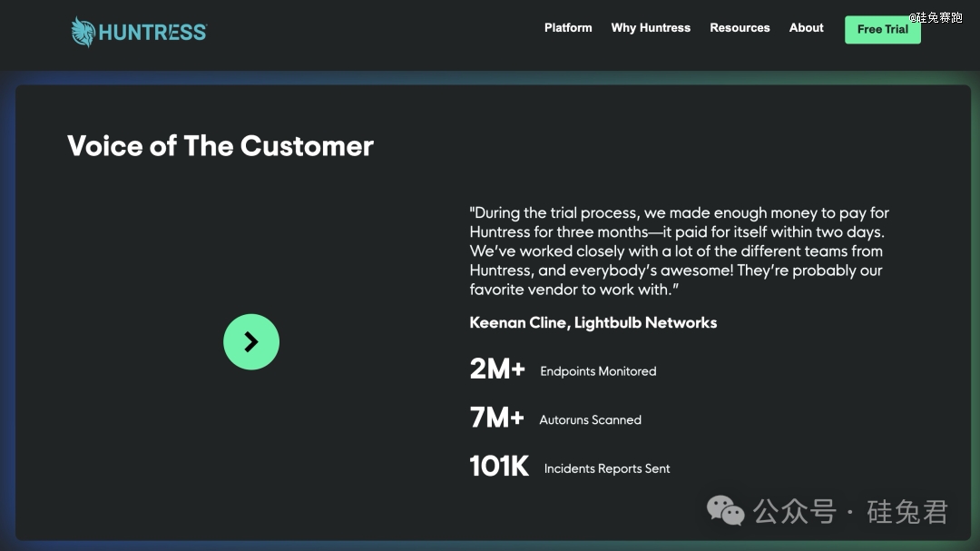This screenshot has width=980, height=551.
Task: Click the 7M+ statistic
Action: 496,418
